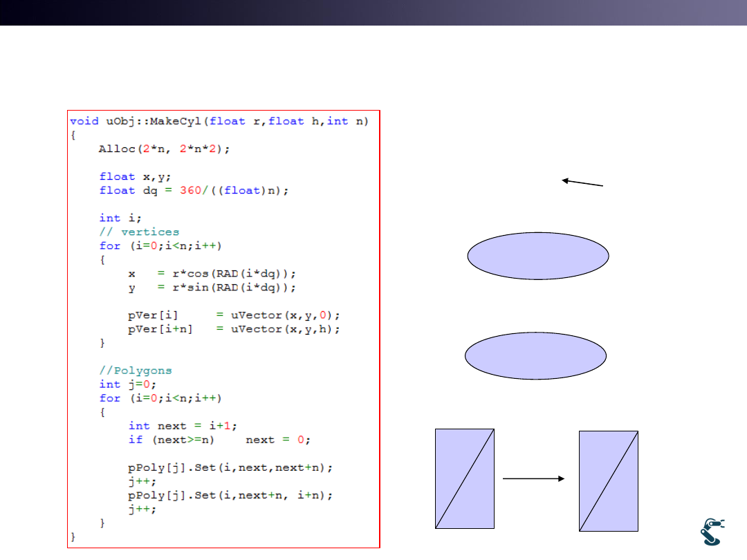Viewport: 747px width, 560px height.
Task: Select the horizontal arrow between the rectangles
Action: [x=534, y=478]
